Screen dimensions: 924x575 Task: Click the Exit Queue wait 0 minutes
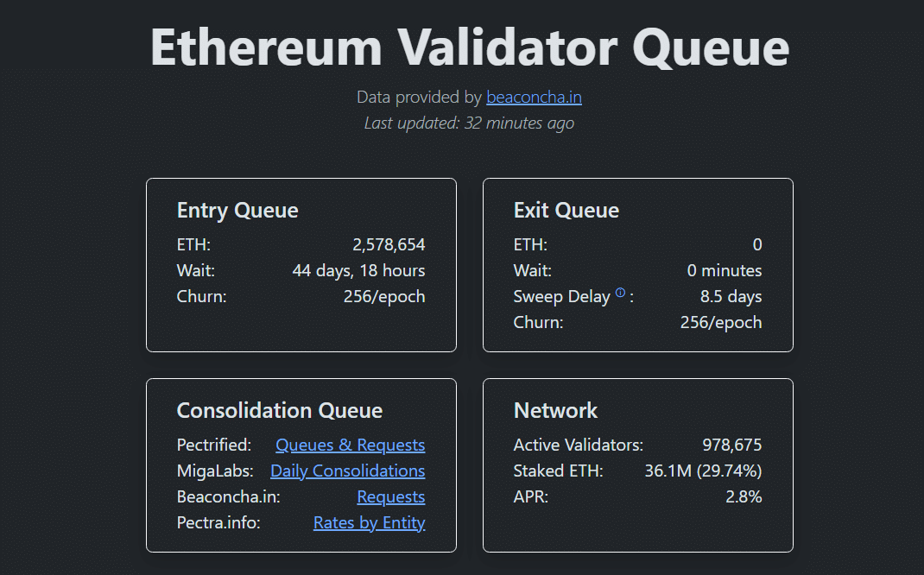pyautogui.click(x=724, y=271)
